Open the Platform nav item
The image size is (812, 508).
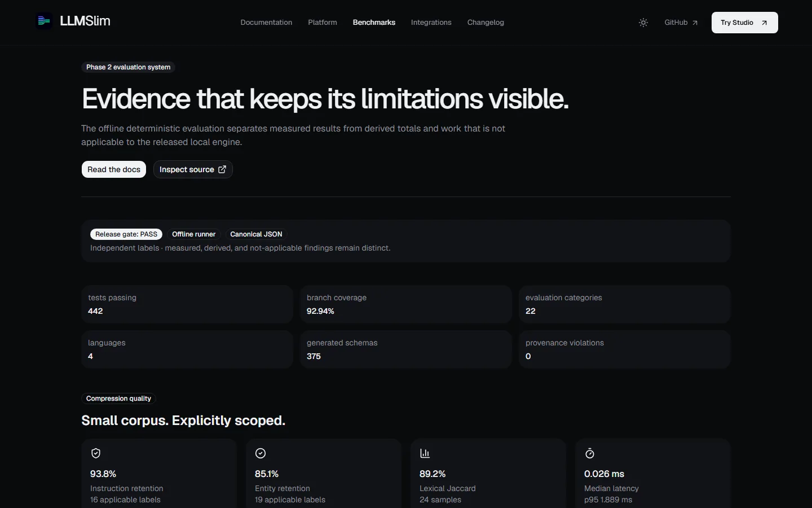coord(323,23)
